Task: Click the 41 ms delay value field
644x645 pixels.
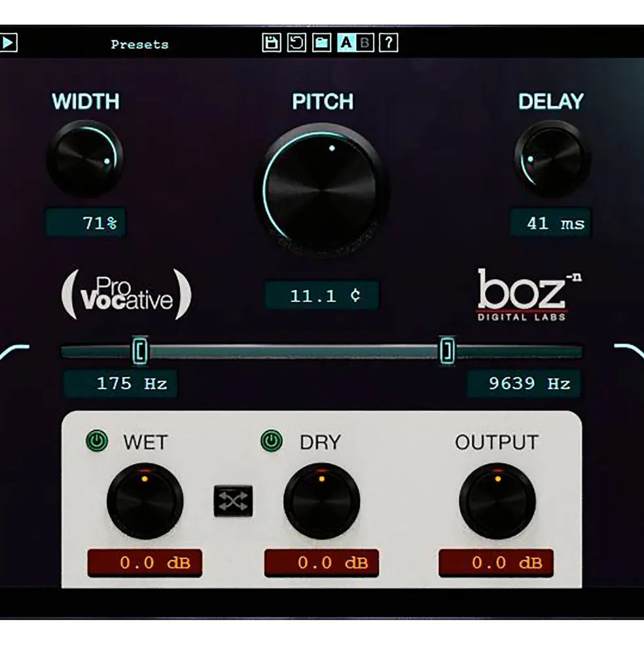Action: tap(550, 223)
